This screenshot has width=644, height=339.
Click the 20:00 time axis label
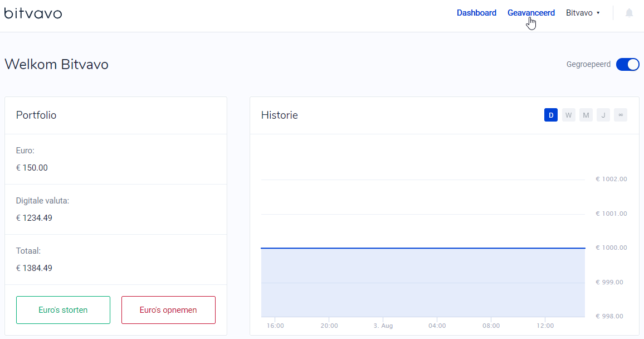329,326
